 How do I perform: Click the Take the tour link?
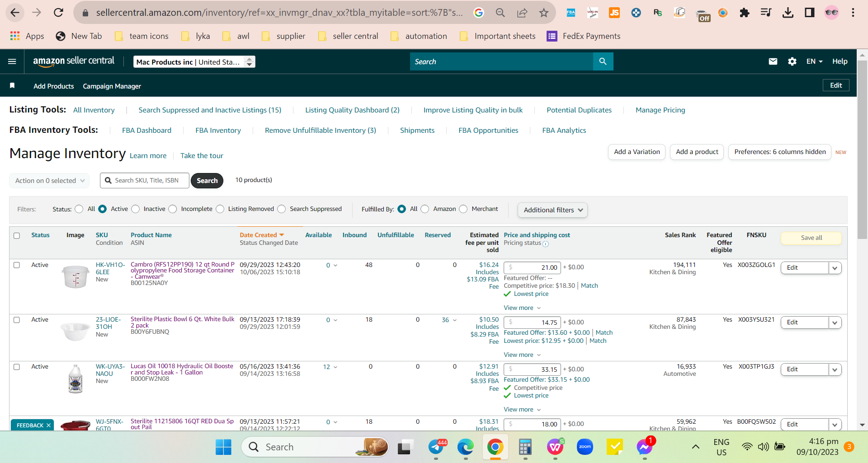click(x=202, y=156)
